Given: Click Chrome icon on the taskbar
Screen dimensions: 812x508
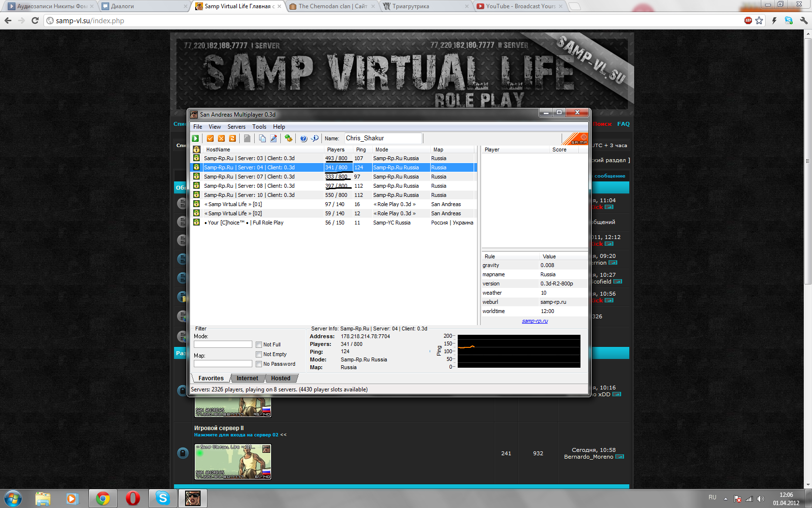Looking at the screenshot, I should [102, 498].
